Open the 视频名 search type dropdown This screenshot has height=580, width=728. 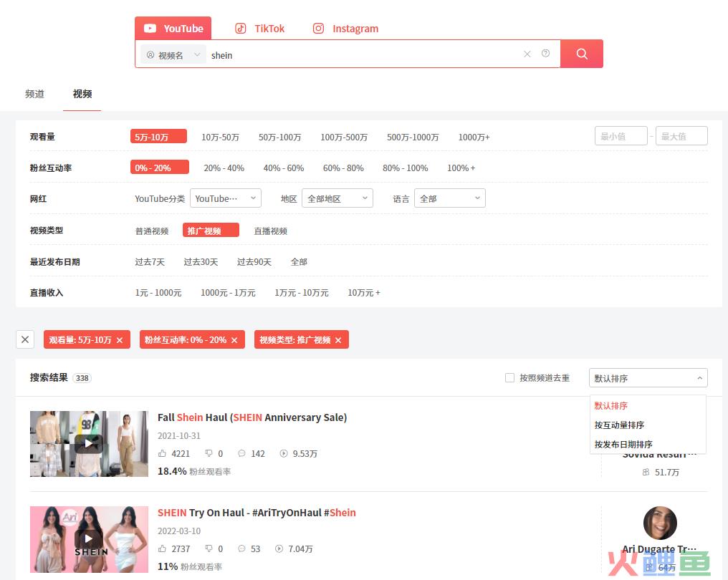[173, 54]
